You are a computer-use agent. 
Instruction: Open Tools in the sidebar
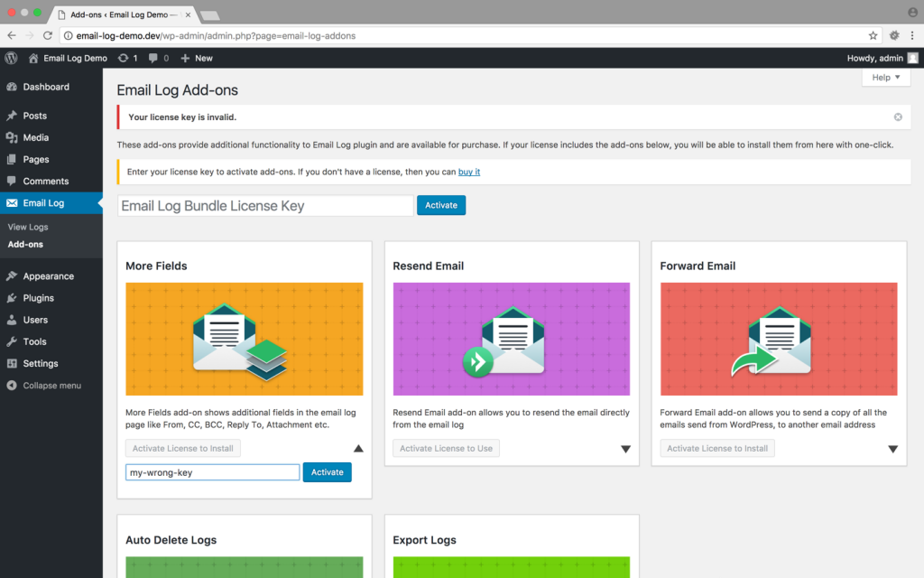point(34,341)
